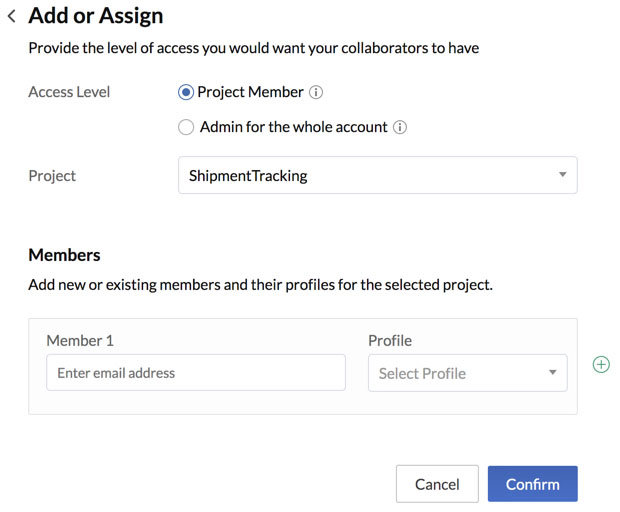620x512 pixels.
Task: Open the Select Profile dropdown
Action: tap(468, 373)
